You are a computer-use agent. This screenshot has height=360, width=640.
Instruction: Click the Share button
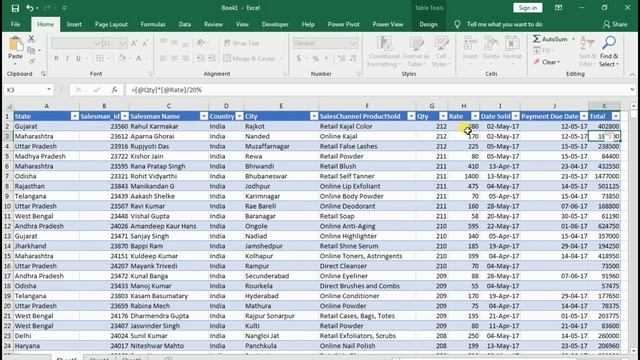615,24
